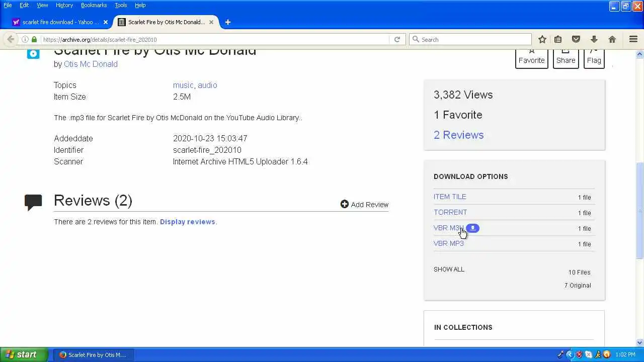Click the audio topic link
Screen dimensions: 644x362
(207, 85)
